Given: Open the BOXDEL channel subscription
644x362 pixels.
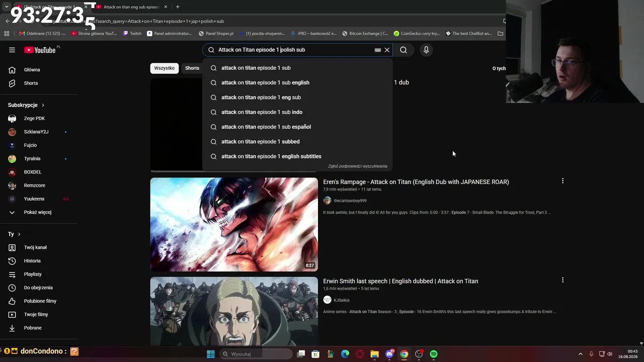Looking at the screenshot, I should coord(39,172).
